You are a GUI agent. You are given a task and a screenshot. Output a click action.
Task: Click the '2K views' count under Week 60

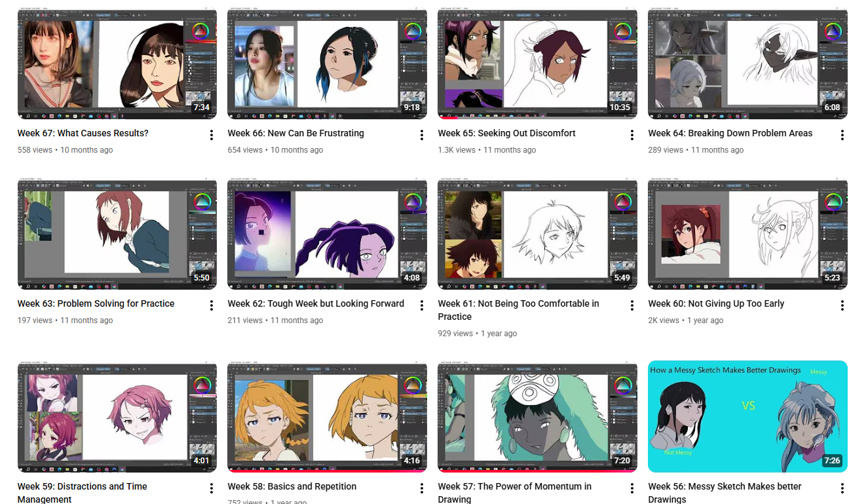(664, 320)
